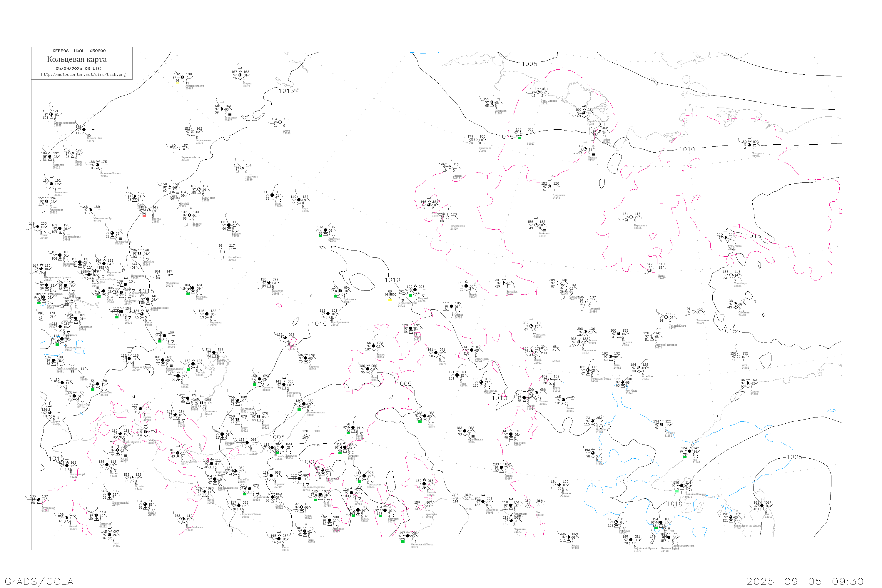Click the 2025-09-05-09:30 timestamp in footer
This screenshot has height=588, width=882.
[x=805, y=581]
